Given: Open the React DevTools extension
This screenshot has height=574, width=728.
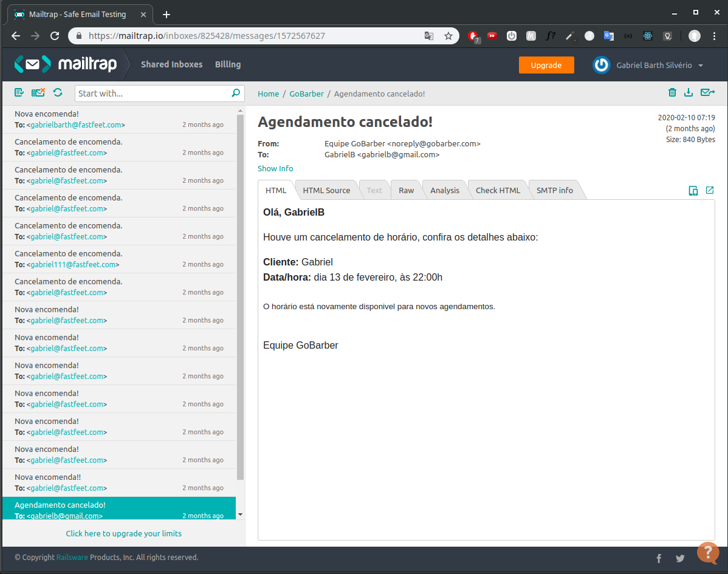Looking at the screenshot, I should tap(648, 36).
